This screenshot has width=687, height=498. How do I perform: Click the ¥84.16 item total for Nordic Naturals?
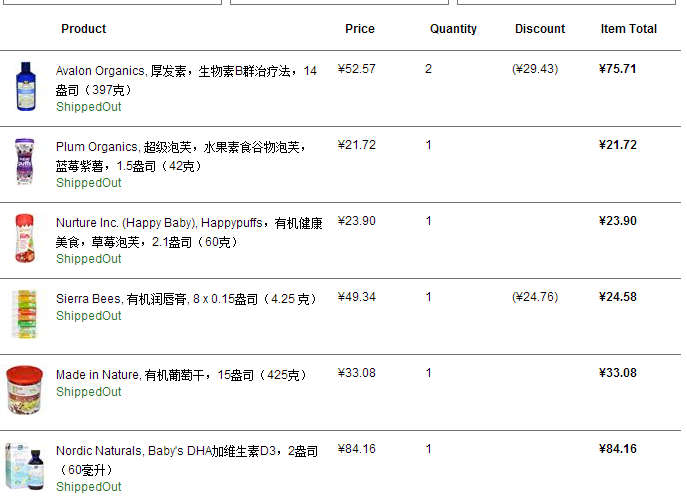[x=617, y=449]
